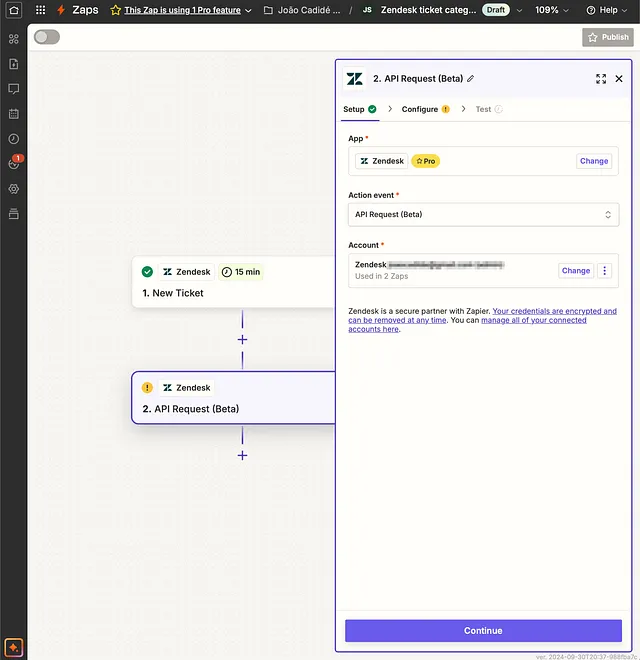Open the sidebar calendar icon
The image size is (640, 660).
click(x=13, y=114)
